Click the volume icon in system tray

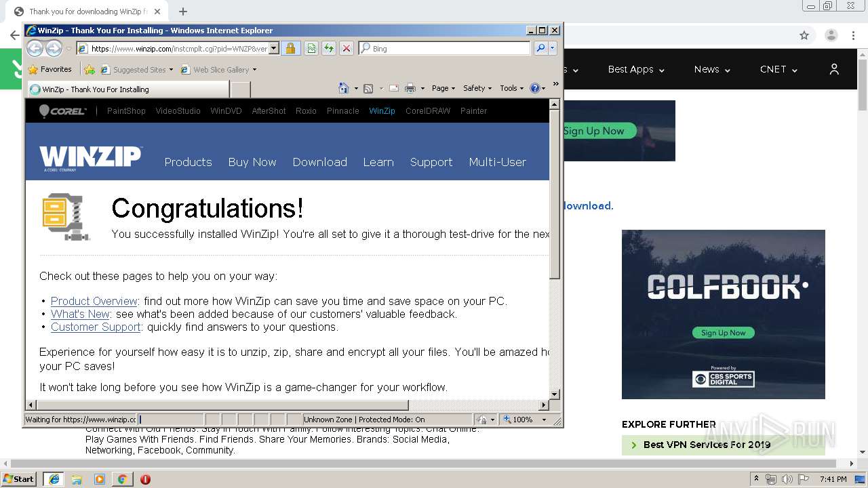coord(786,479)
